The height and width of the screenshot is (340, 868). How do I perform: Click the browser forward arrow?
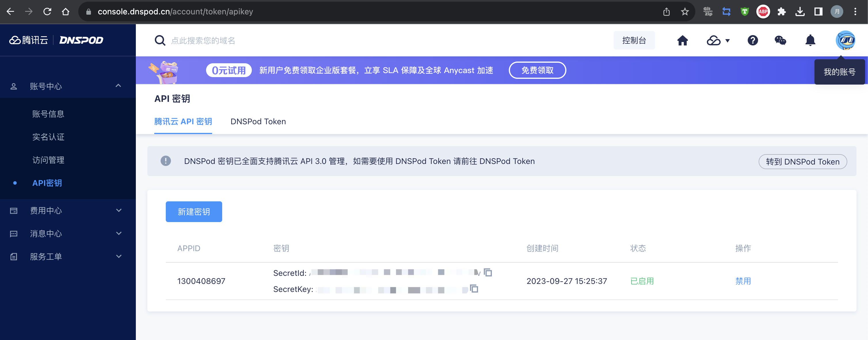pyautogui.click(x=29, y=12)
